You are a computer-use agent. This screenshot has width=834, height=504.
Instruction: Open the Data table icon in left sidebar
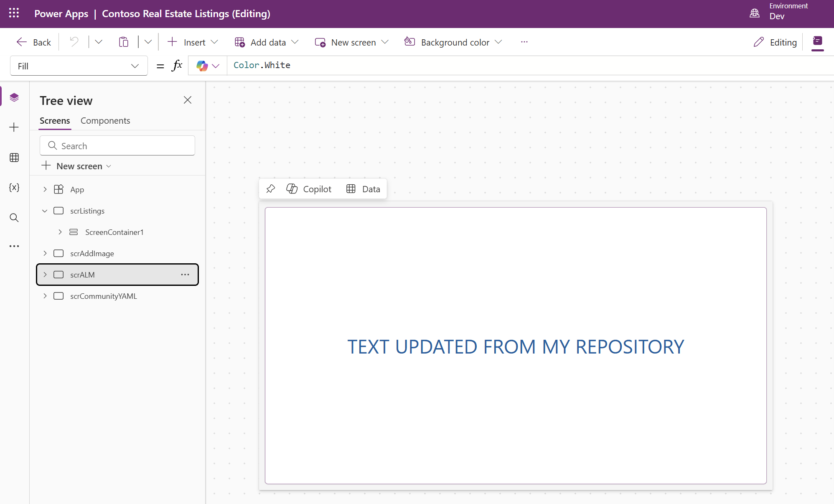14,158
